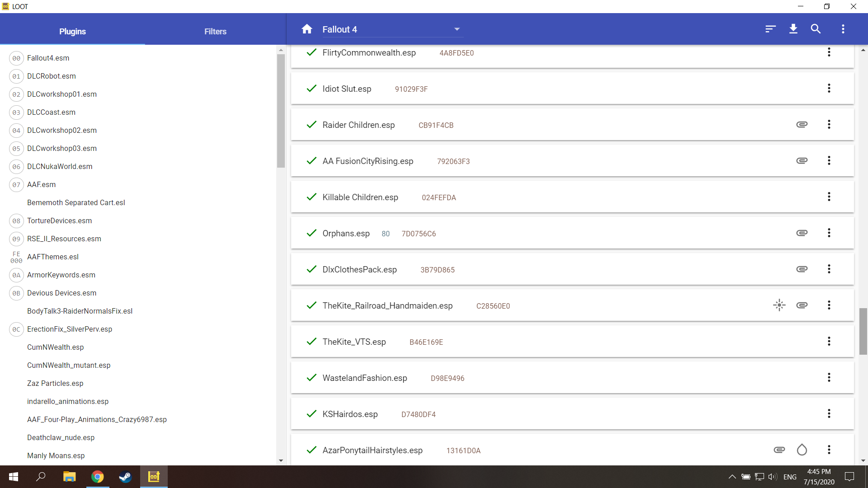
Task: Click the sidebar scroll down arrow
Action: [x=281, y=460]
